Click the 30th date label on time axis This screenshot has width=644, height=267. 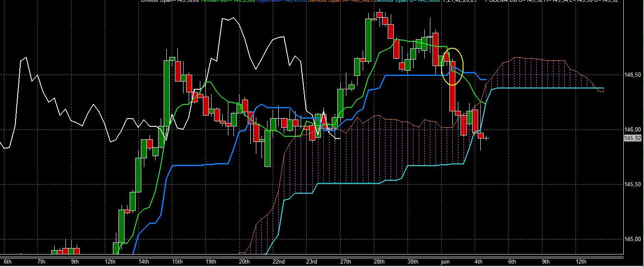pos(413,262)
